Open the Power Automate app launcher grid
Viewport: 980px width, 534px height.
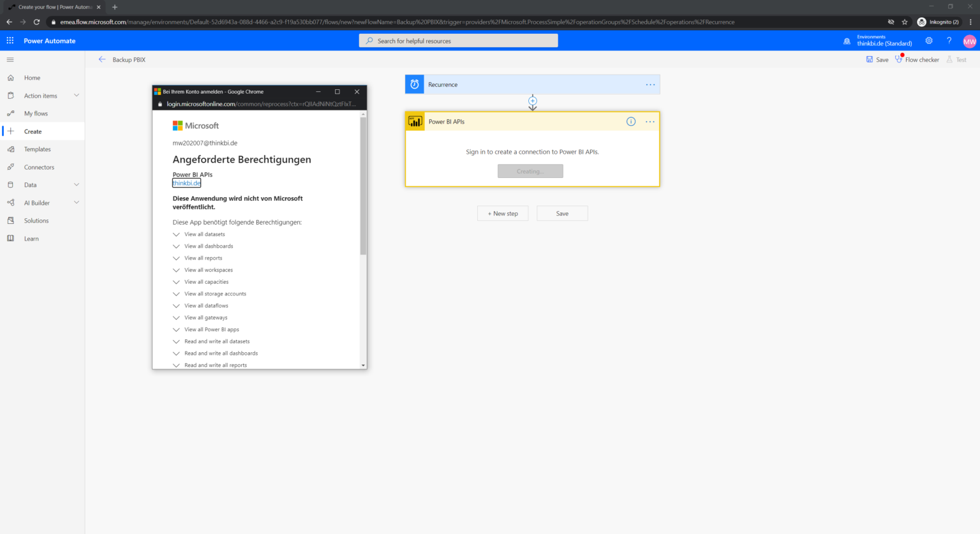(10, 40)
